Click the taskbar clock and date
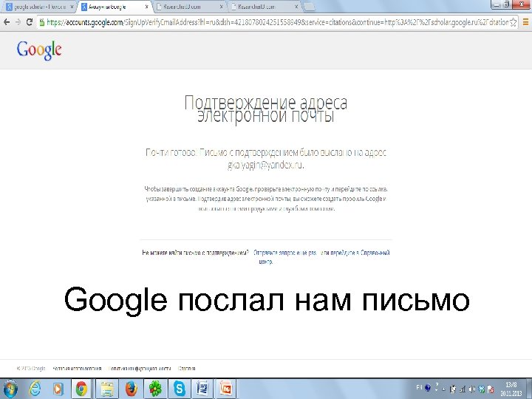Image resolution: width=532 pixels, height=399 pixels. (x=511, y=389)
